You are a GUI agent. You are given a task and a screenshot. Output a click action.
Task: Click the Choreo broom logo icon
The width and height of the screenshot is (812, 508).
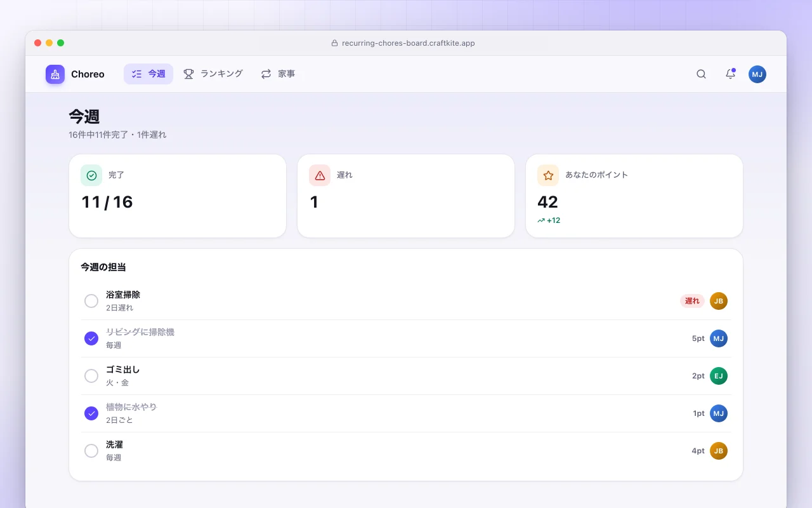click(x=55, y=74)
